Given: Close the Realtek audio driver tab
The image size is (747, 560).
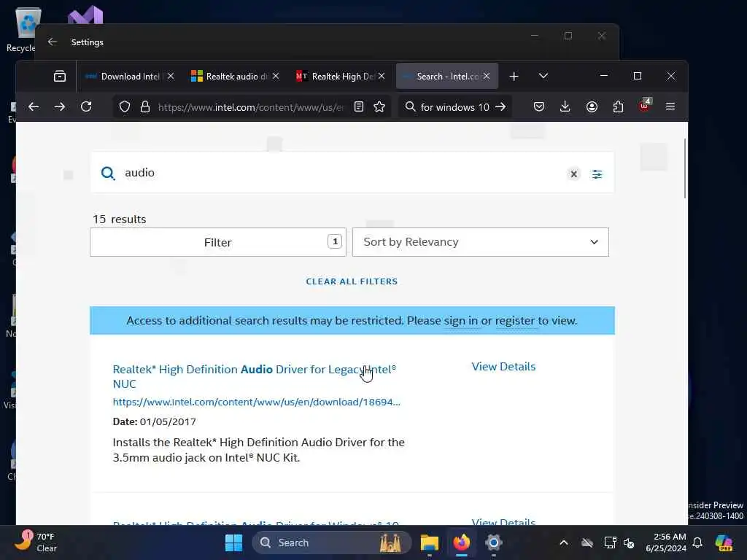Looking at the screenshot, I should (276, 76).
